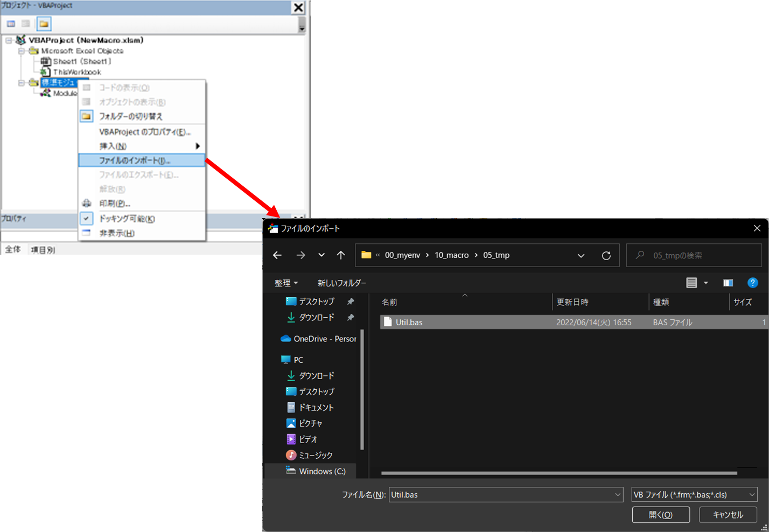The image size is (769, 532).
Task: Toggle Folders icon in project toolbar
Action: (x=44, y=24)
